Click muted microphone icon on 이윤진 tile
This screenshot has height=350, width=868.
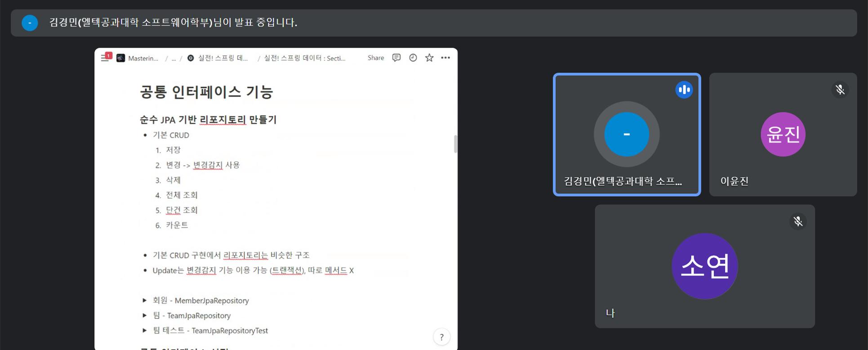[x=840, y=90]
